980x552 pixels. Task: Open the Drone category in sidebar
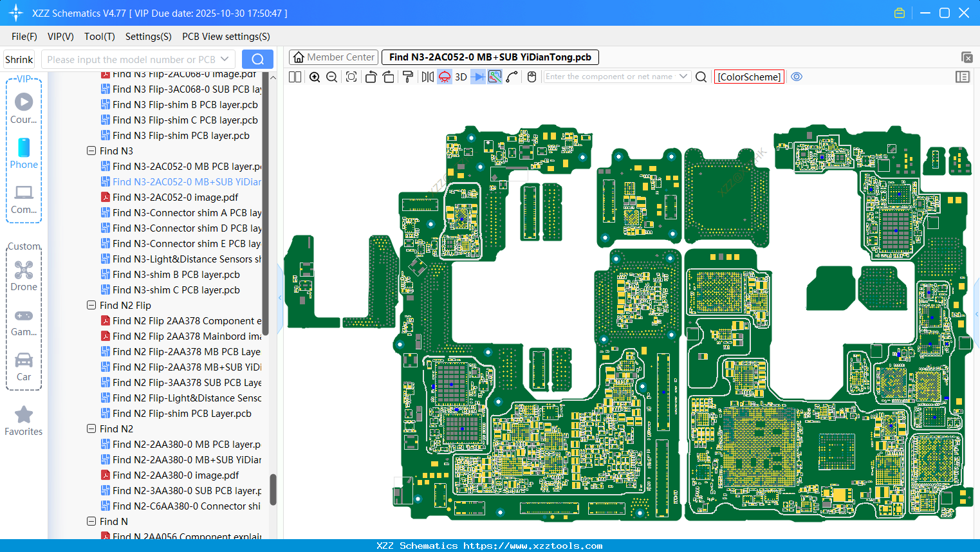click(24, 276)
